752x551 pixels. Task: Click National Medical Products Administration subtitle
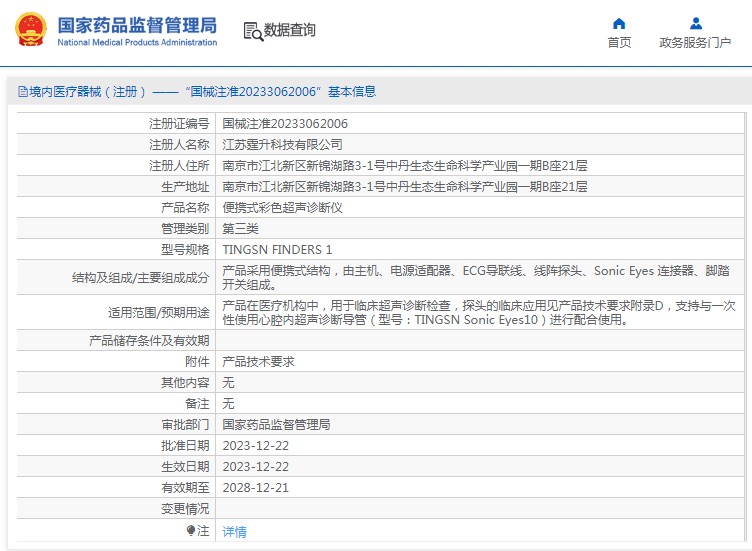(137, 42)
